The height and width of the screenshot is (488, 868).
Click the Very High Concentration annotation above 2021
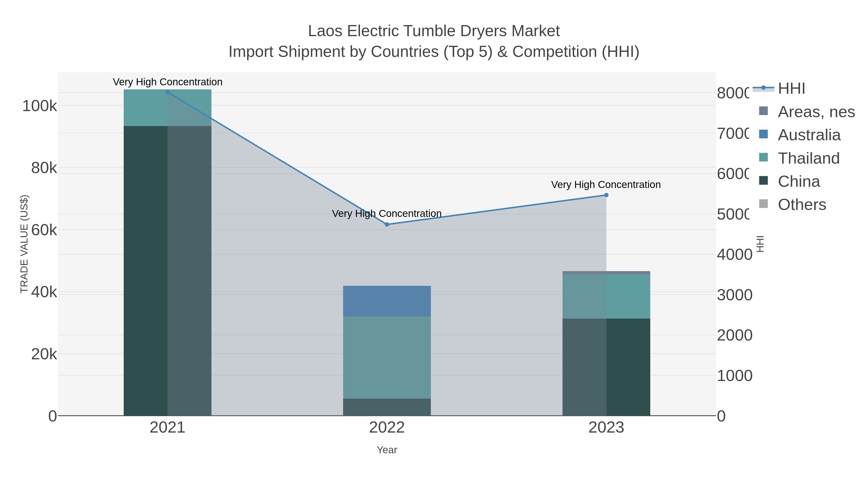click(x=168, y=82)
